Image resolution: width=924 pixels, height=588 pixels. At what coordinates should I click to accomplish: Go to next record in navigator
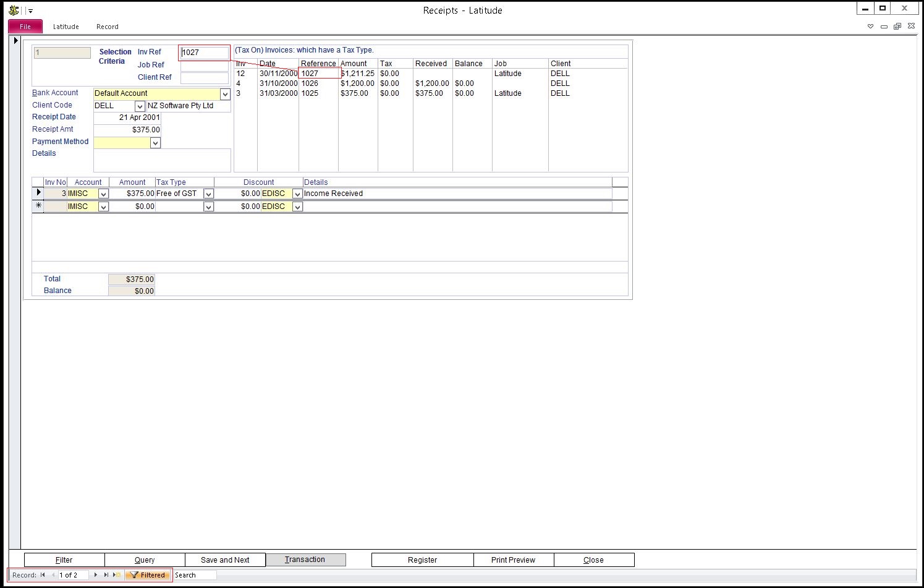click(96, 575)
